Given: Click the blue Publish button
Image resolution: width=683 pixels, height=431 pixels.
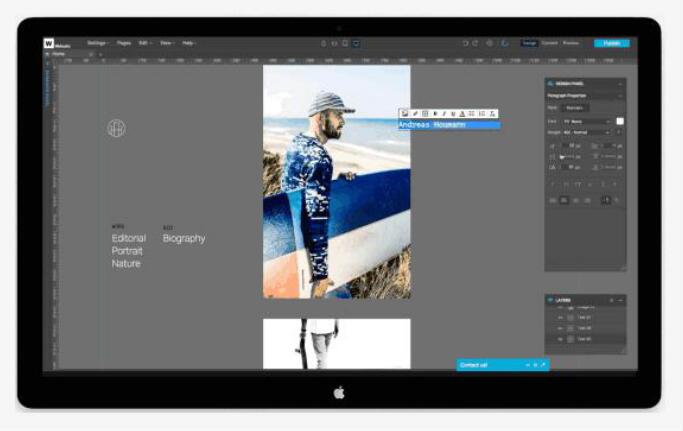Looking at the screenshot, I should (x=611, y=43).
